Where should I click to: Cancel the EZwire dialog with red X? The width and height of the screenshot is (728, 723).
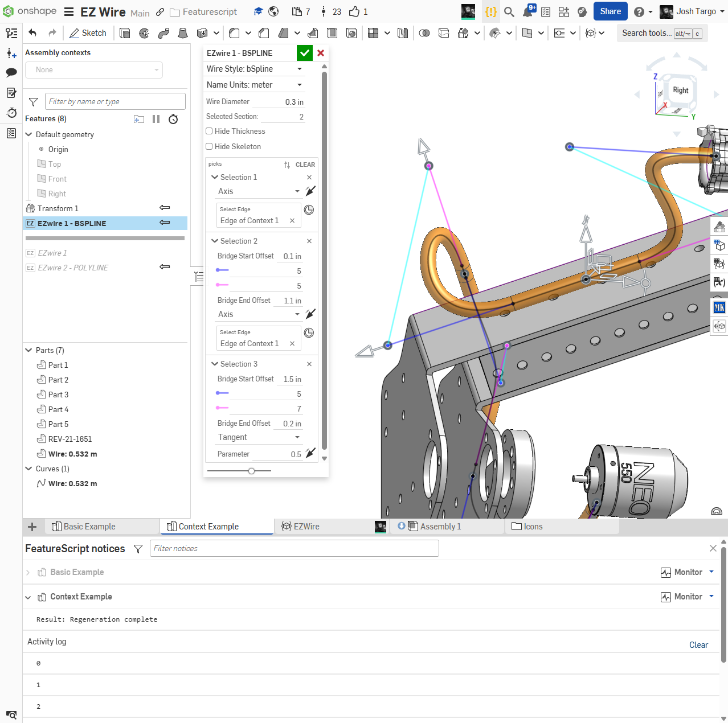pyautogui.click(x=321, y=53)
